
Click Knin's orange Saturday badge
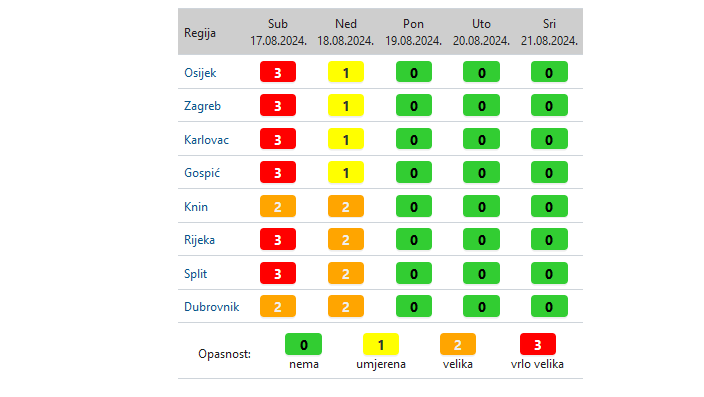[x=278, y=206]
